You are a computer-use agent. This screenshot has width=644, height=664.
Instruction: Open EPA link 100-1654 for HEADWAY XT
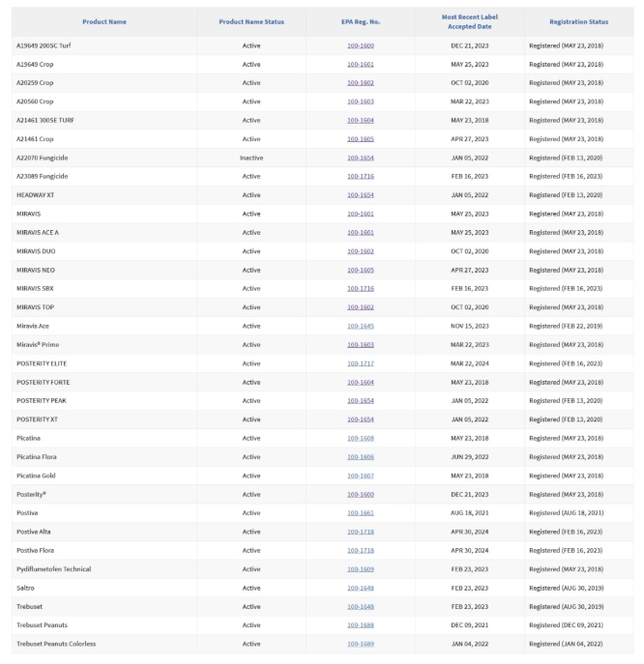coord(361,195)
